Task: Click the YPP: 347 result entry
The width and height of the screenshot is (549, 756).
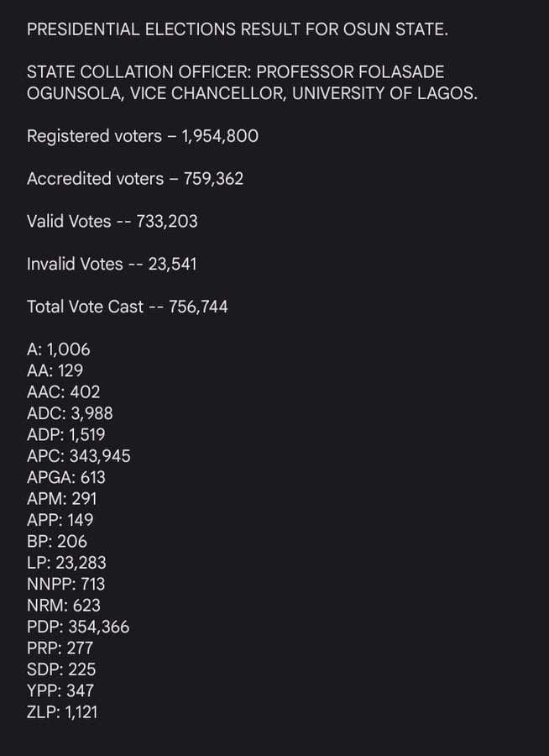Action: coord(60,691)
